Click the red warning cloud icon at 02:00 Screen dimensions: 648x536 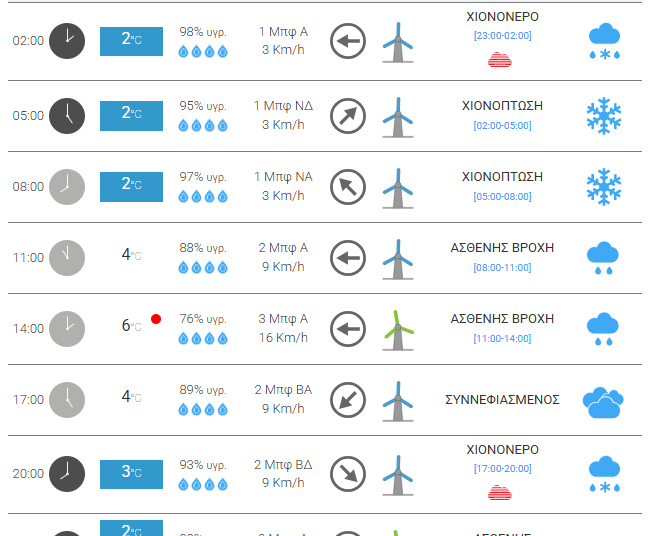pos(502,59)
